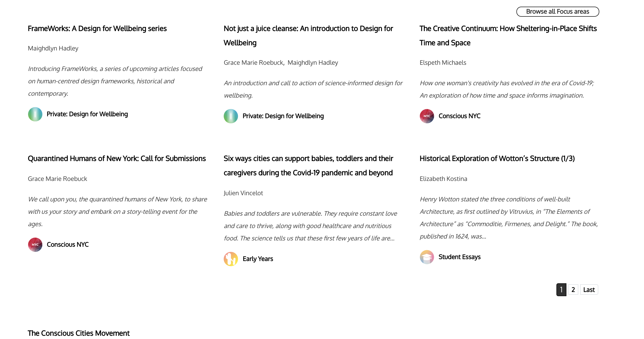Open Quarantined Humans of New York article
This screenshot has height=339, width=644.
point(117,159)
